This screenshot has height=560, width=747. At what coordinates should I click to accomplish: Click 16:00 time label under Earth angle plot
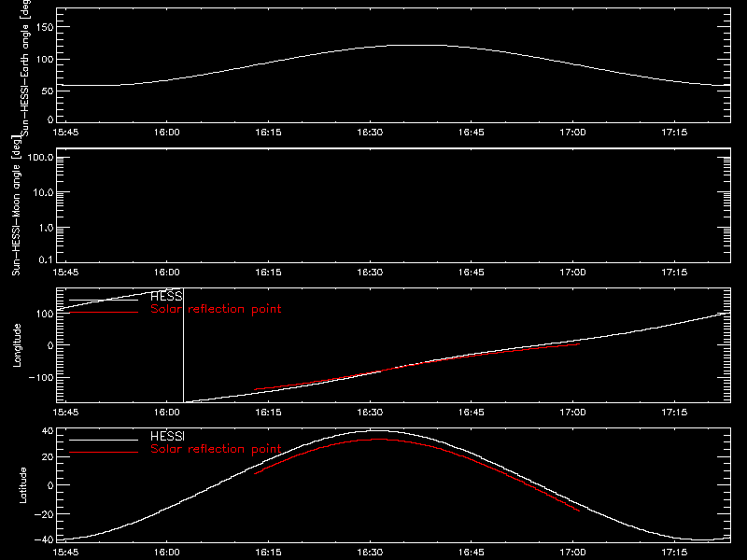[x=167, y=133]
